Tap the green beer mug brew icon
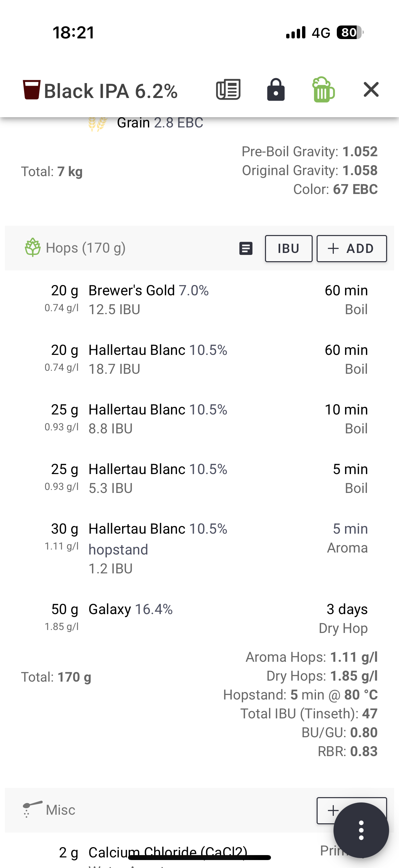This screenshot has width=399, height=868. 323,90
